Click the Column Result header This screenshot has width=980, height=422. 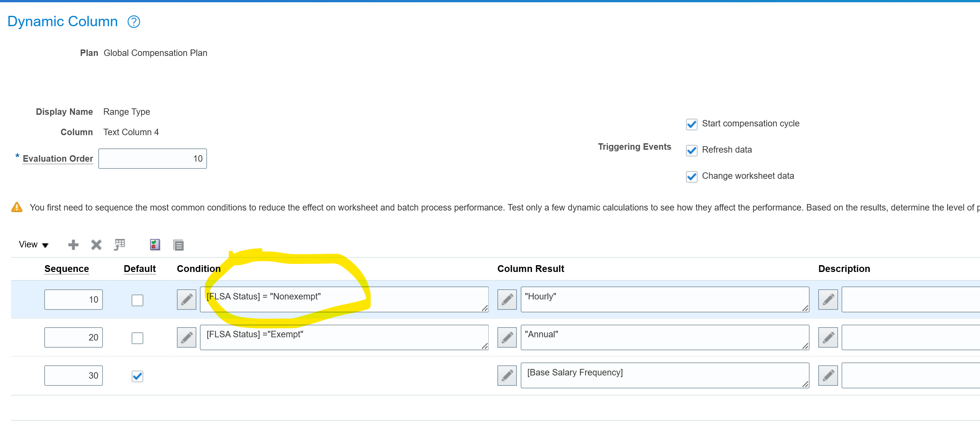[x=531, y=269]
